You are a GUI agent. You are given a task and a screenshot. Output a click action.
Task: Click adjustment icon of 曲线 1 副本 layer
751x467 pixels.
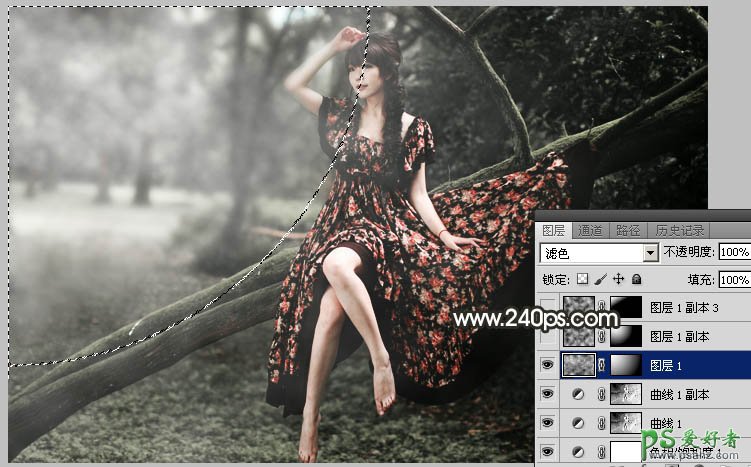pos(578,395)
